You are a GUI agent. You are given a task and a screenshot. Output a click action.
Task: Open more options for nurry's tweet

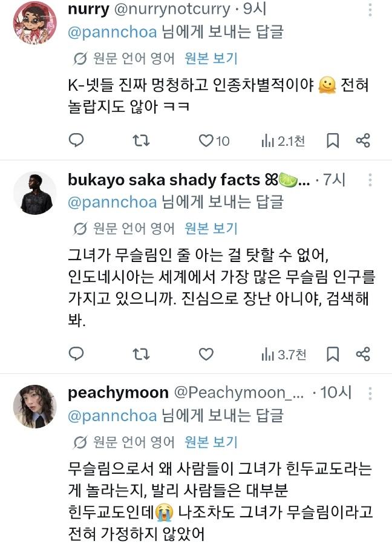pyautogui.click(x=370, y=10)
